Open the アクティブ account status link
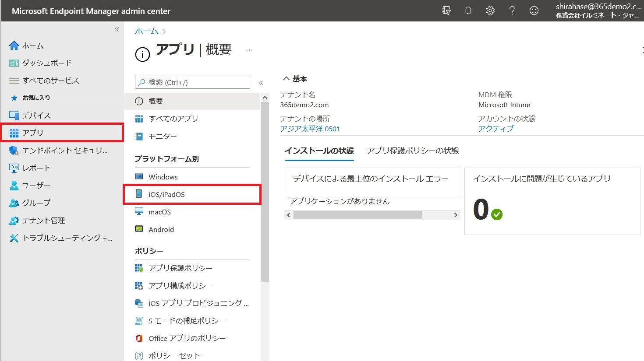644x361 pixels. pos(496,129)
